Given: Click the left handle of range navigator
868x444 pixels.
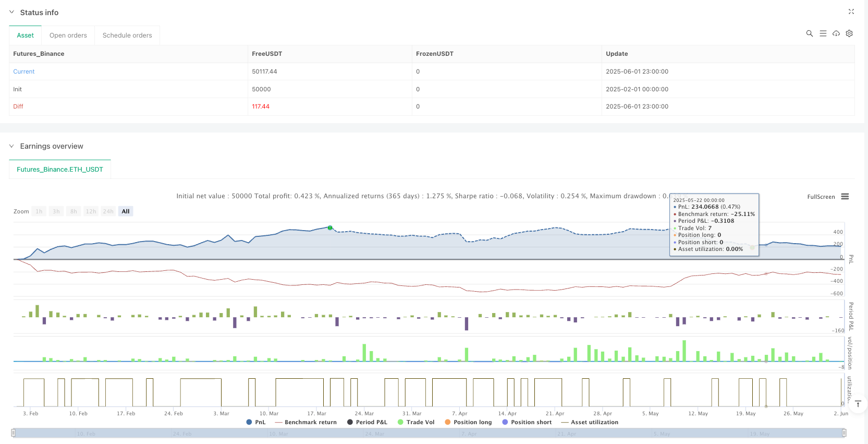Looking at the screenshot, I should 14,433.
